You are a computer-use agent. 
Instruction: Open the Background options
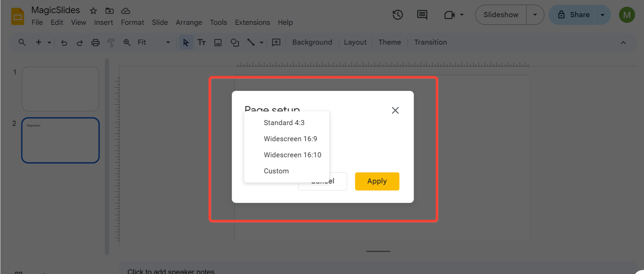tap(312, 42)
